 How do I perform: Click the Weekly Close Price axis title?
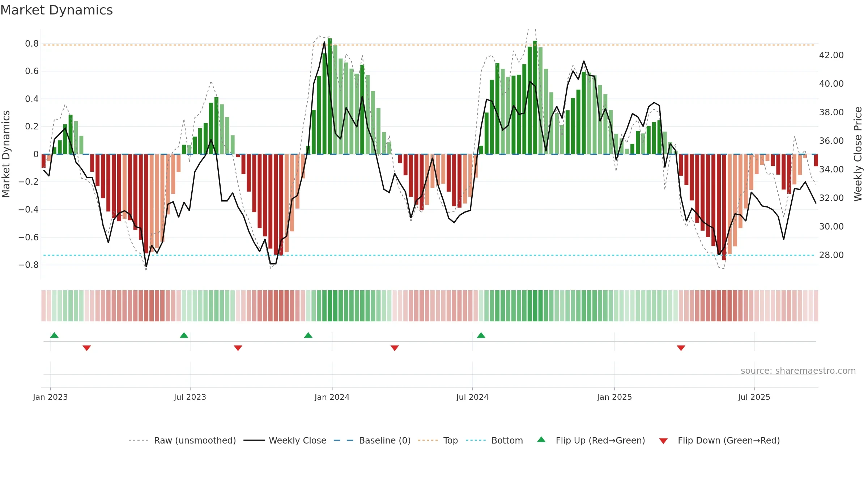click(858, 154)
